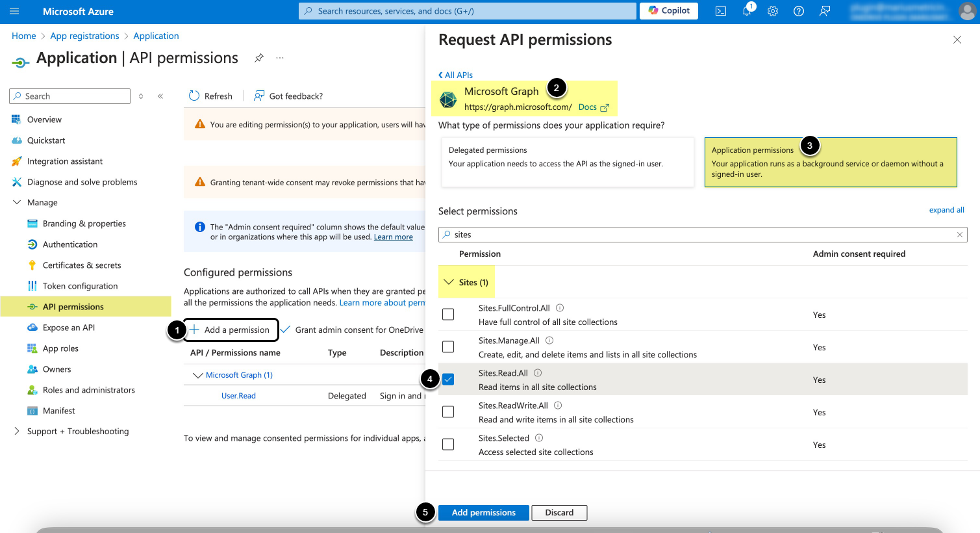Image resolution: width=980 pixels, height=533 pixels.
Task: Collapse the Manage section in sidebar
Action: tap(17, 203)
